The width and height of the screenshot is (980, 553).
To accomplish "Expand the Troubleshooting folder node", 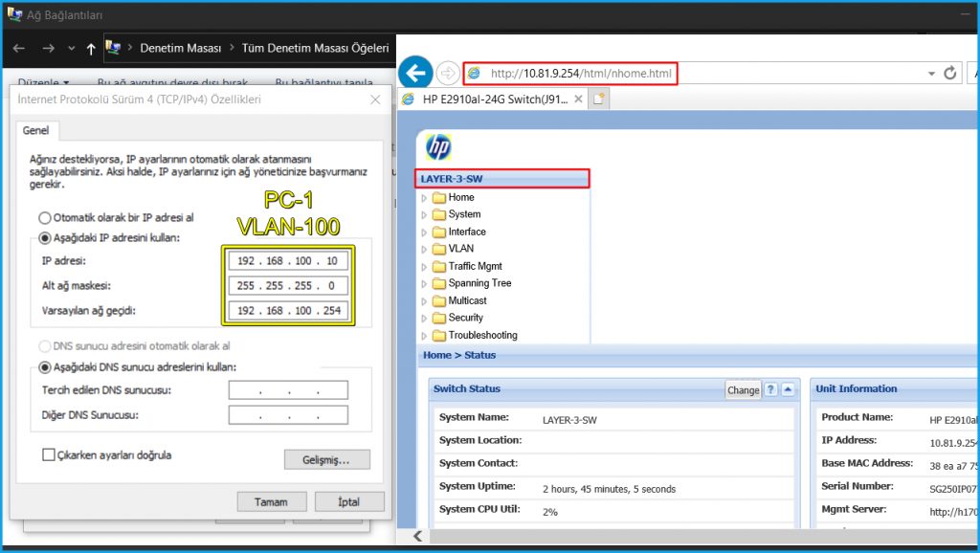I will coord(424,336).
